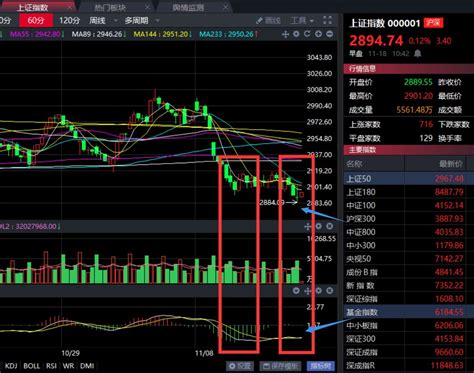This screenshot has height=373, width=474.
Task: Select the 深成指R index row
Action: coord(409,365)
